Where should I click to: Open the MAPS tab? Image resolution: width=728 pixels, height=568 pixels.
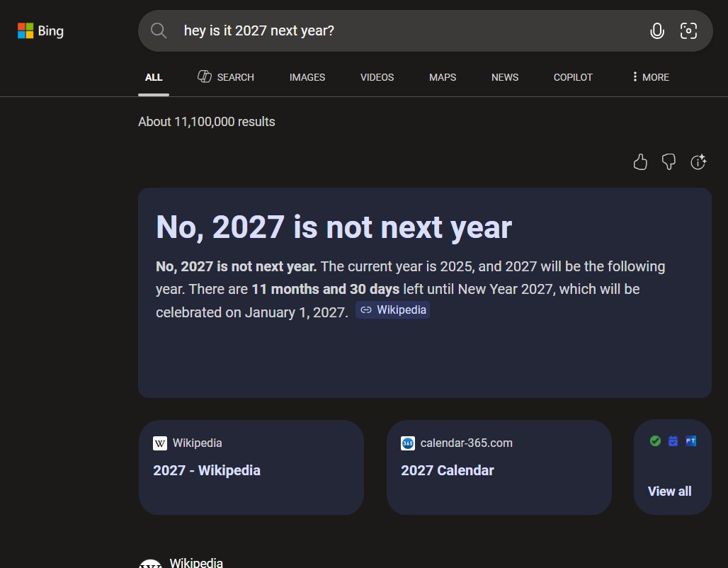(x=443, y=77)
